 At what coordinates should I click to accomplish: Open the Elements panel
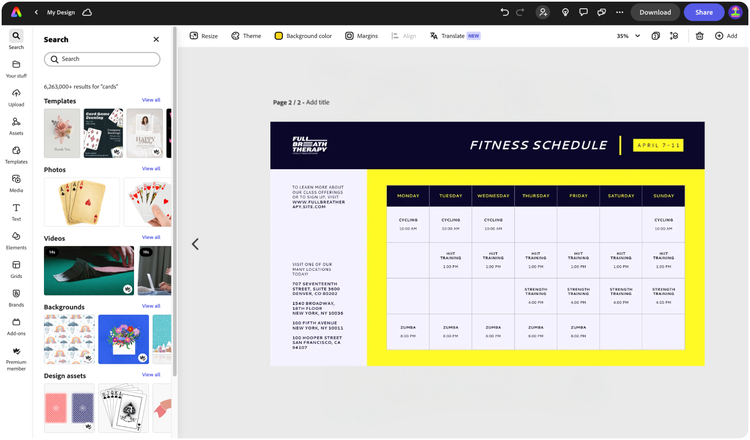[x=16, y=241]
